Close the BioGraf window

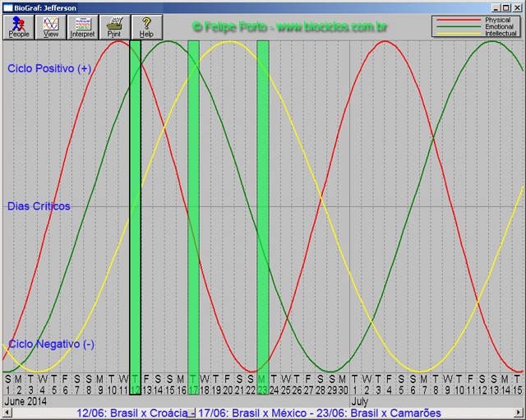pos(517,7)
